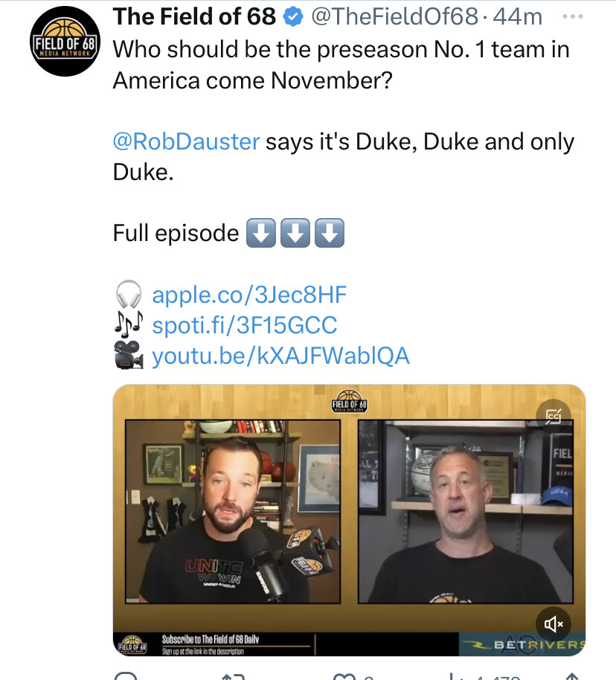The image size is (616, 680).
Task: Click the @TheFieldOf68 handle
Action: [394, 17]
